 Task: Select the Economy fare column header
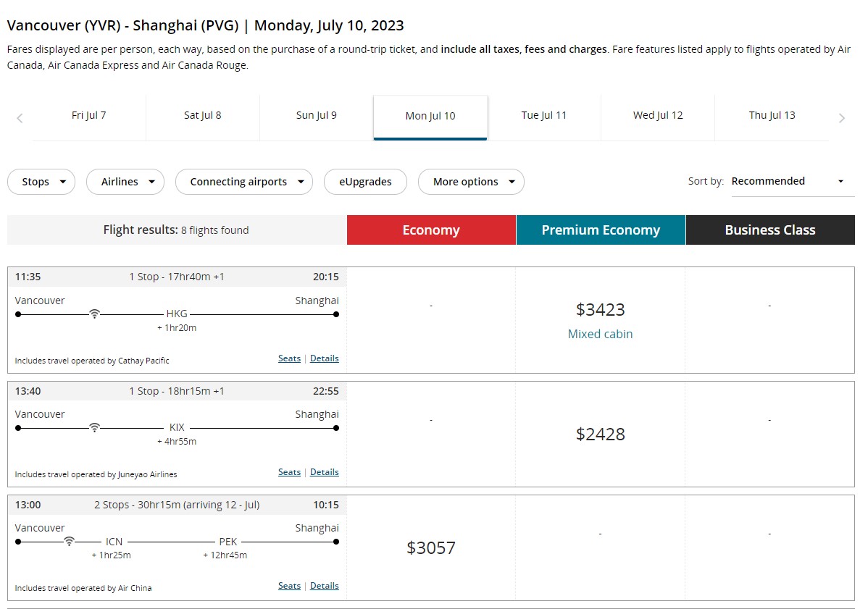pyautogui.click(x=431, y=230)
